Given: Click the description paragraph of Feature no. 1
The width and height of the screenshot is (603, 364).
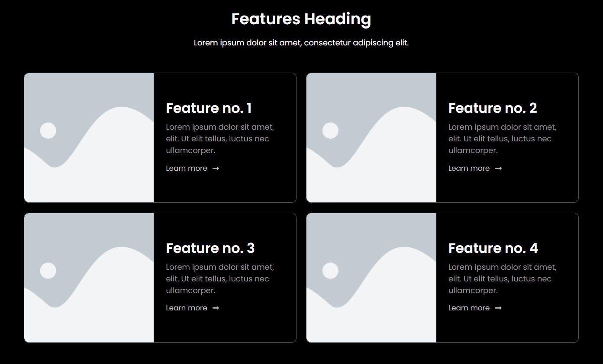Looking at the screenshot, I should [x=220, y=139].
